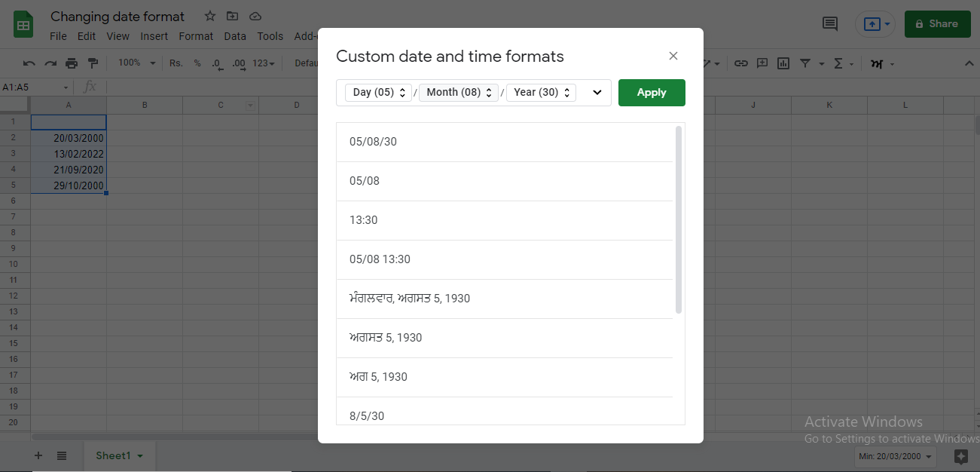
Task: Select the paint format tool
Action: click(x=93, y=63)
